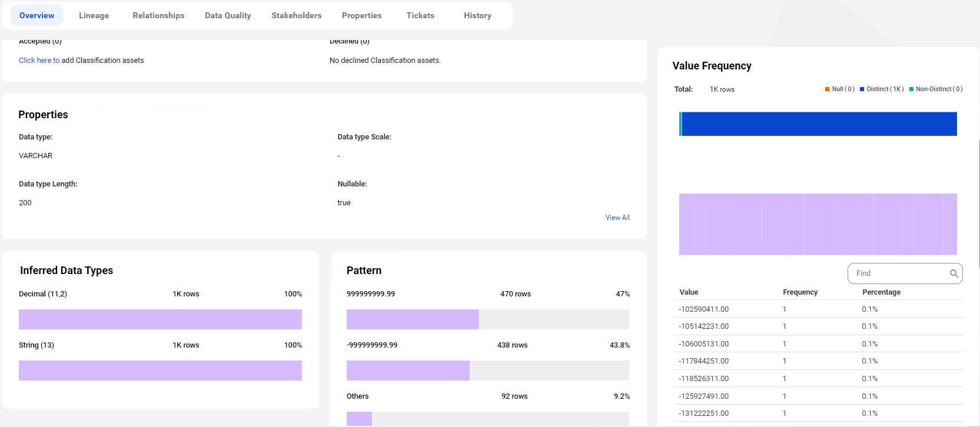Viewport: 980px width, 427px height.
Task: Click the Inferred Data Types heading
Action: (67, 271)
